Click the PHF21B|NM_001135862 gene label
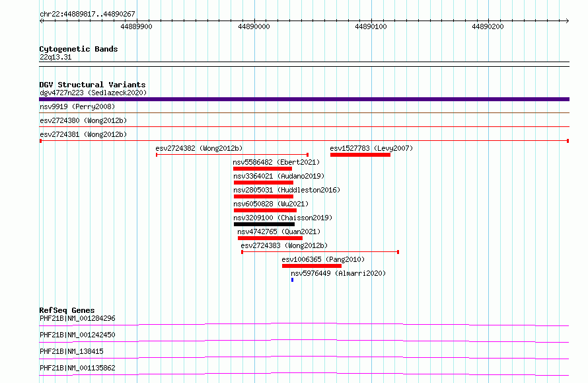This screenshot has height=383, width=588. pyautogui.click(x=77, y=368)
